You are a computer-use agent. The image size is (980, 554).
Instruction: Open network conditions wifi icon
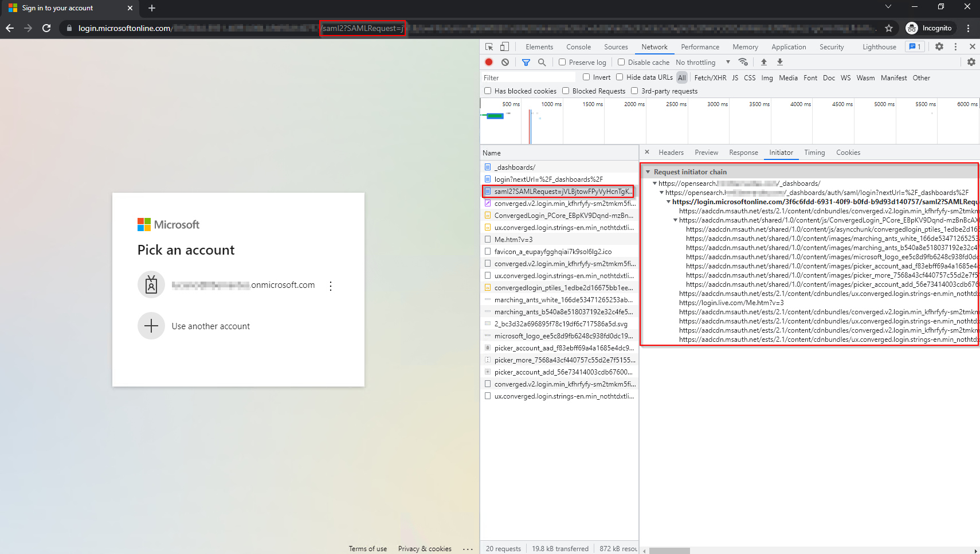click(x=743, y=62)
